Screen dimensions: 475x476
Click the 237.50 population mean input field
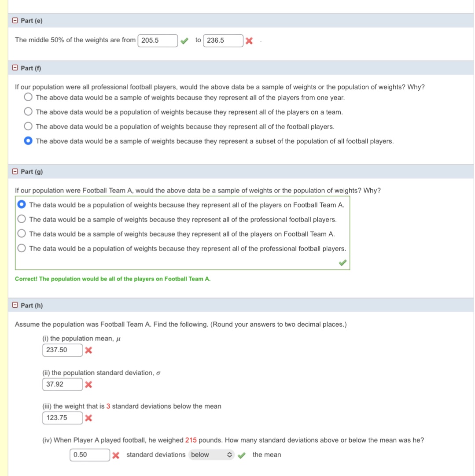coord(62,350)
